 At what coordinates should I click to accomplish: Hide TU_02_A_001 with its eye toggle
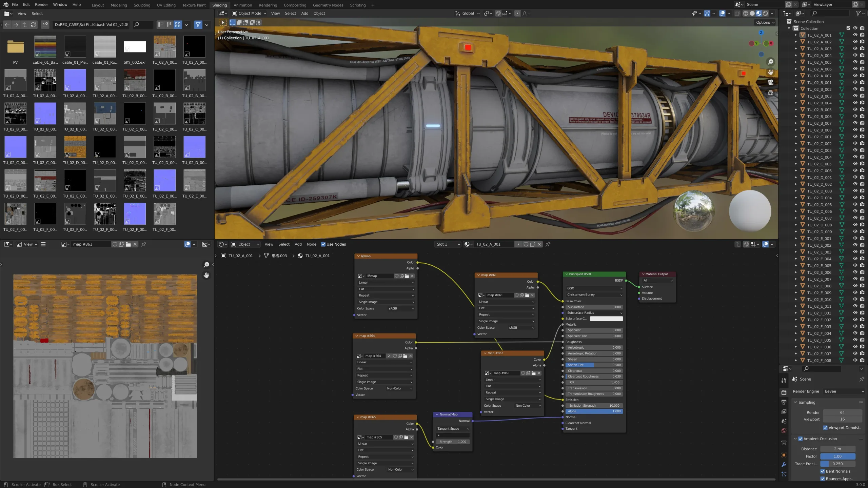[x=856, y=35]
